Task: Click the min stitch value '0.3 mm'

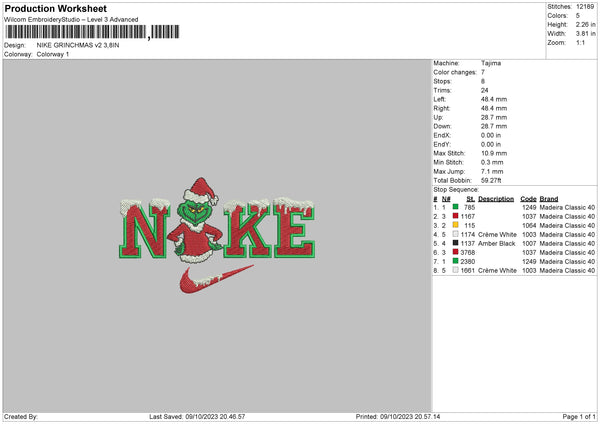Action: tap(492, 162)
